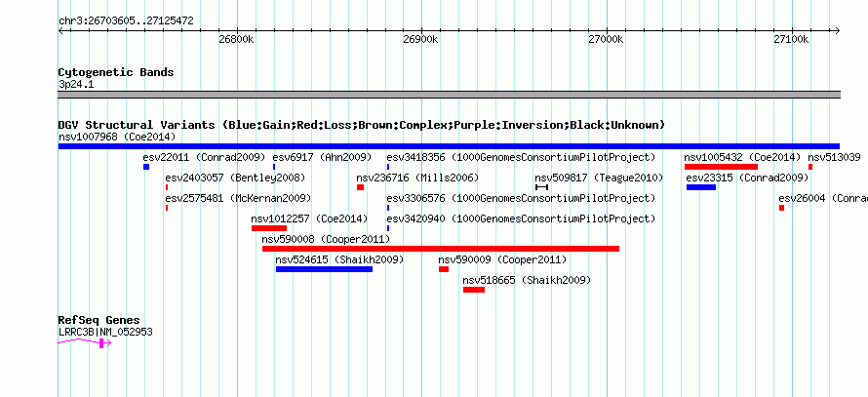Open nsv513039 label at right edge
Viewport: 868px width, 397px height.
point(834,157)
